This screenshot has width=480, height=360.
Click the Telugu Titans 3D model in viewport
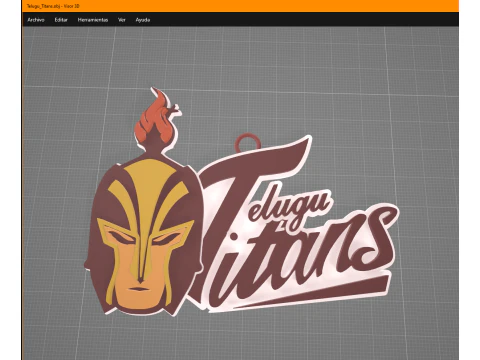(x=242, y=203)
